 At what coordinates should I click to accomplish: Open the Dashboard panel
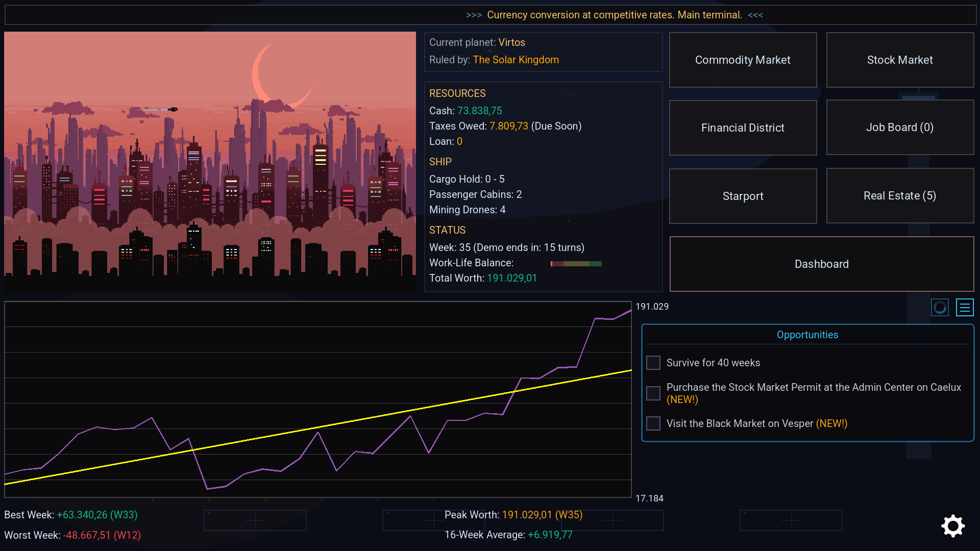tap(822, 264)
